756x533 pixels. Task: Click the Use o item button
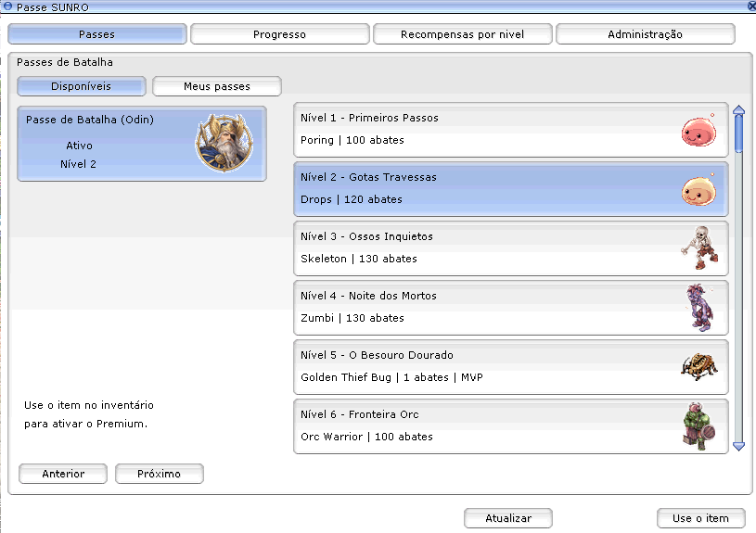point(700,518)
